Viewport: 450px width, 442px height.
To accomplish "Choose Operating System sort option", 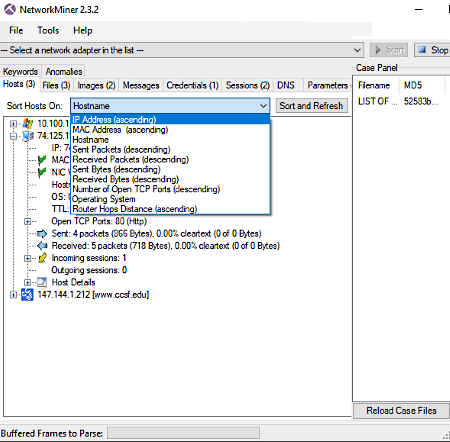I will click(170, 199).
